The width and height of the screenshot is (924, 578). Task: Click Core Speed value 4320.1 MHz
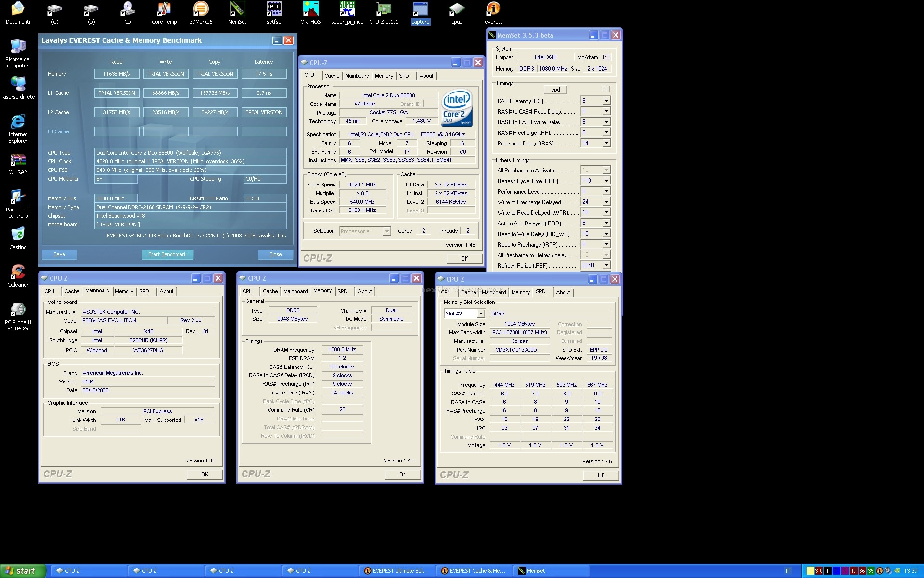click(362, 184)
